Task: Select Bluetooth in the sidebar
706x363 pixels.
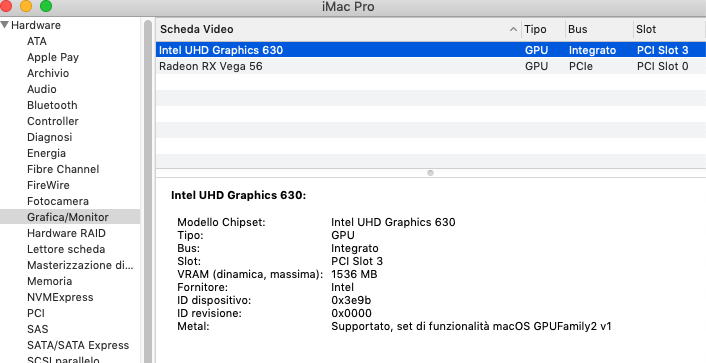Action: point(52,105)
